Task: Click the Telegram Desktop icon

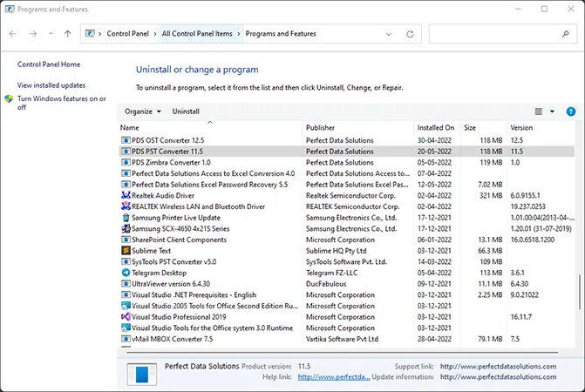Action: coord(126,273)
